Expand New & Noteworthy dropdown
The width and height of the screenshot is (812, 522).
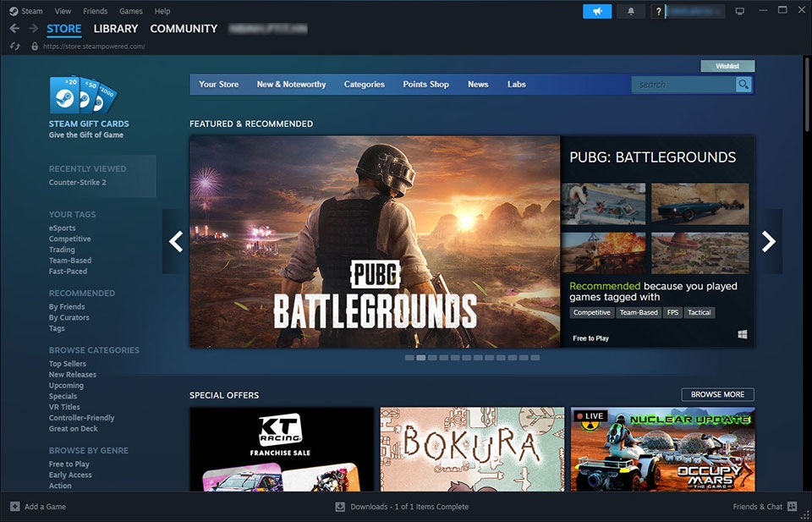(x=291, y=85)
